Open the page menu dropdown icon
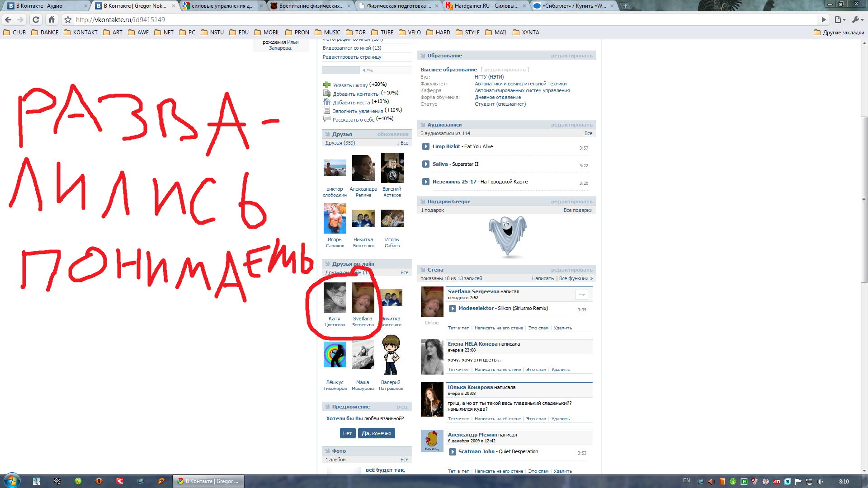This screenshot has width=868, height=488. click(x=840, y=19)
